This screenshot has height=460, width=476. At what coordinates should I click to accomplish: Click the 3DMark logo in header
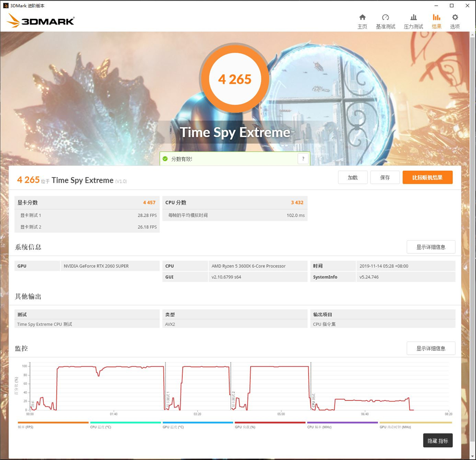tap(41, 21)
